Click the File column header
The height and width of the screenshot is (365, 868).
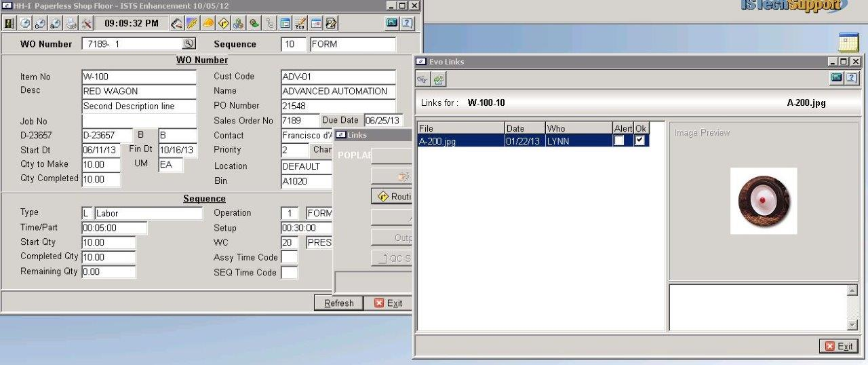tap(461, 128)
